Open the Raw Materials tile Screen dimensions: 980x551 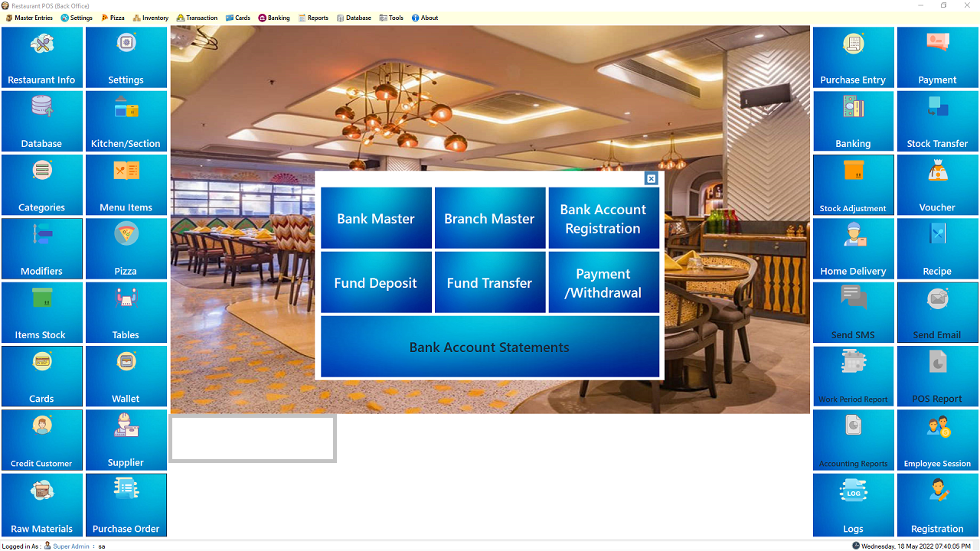click(x=42, y=505)
